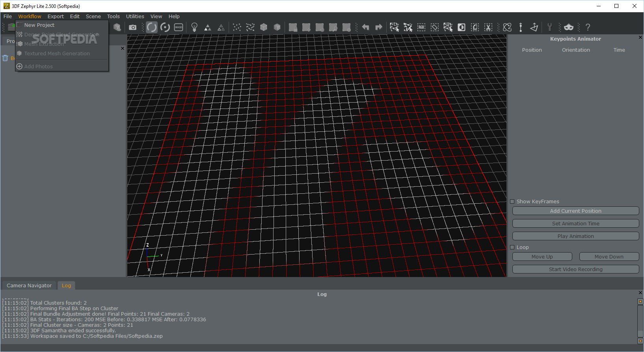
Task: Click Set Animation Time button
Action: coord(575,224)
